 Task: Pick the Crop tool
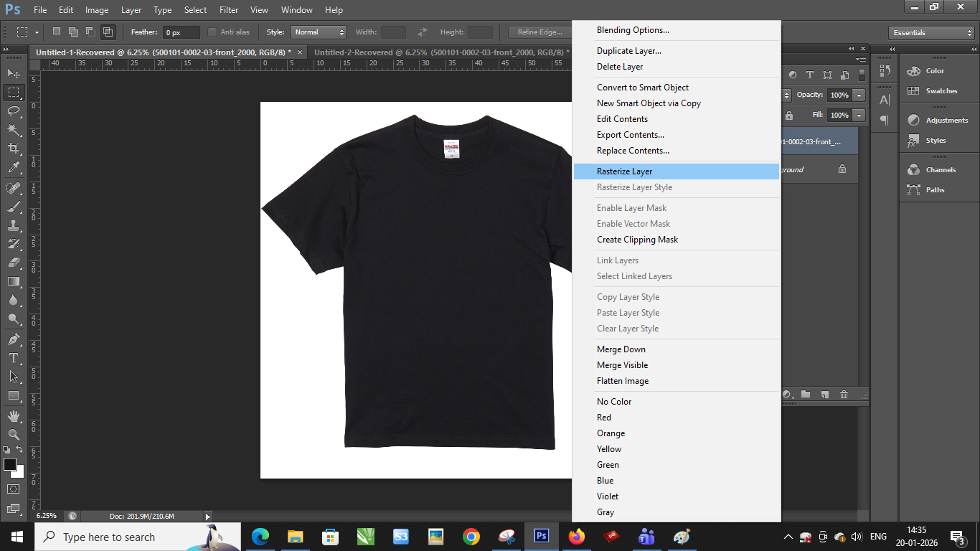14,149
